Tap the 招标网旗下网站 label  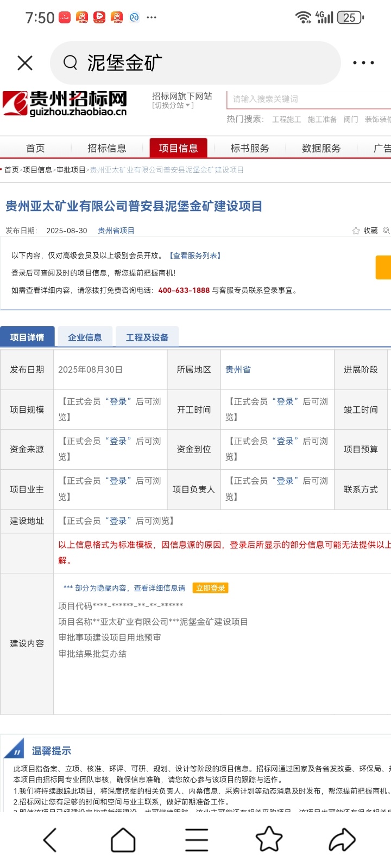click(182, 96)
